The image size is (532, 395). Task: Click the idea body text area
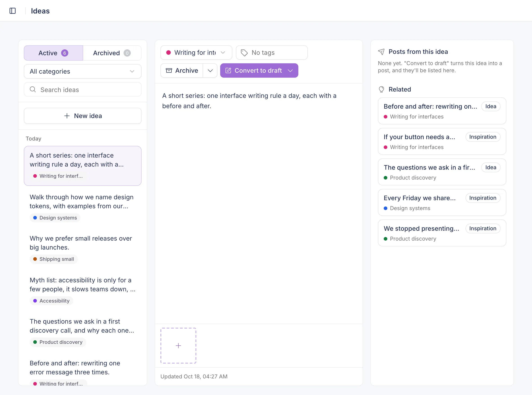259,203
